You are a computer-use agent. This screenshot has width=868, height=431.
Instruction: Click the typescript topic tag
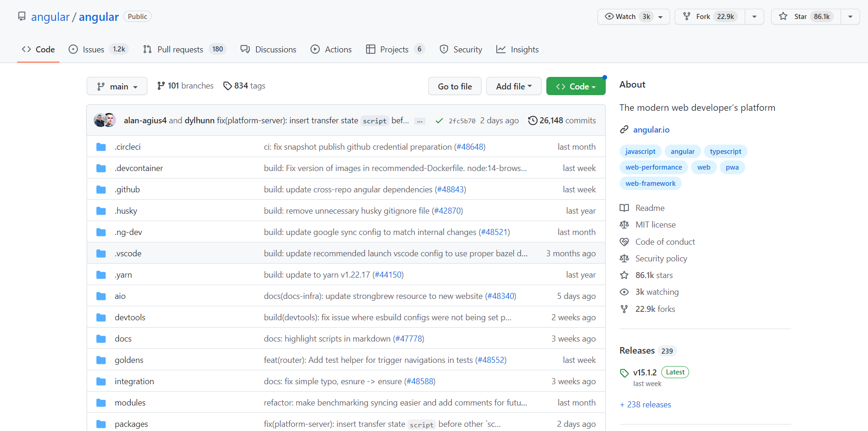click(x=725, y=152)
